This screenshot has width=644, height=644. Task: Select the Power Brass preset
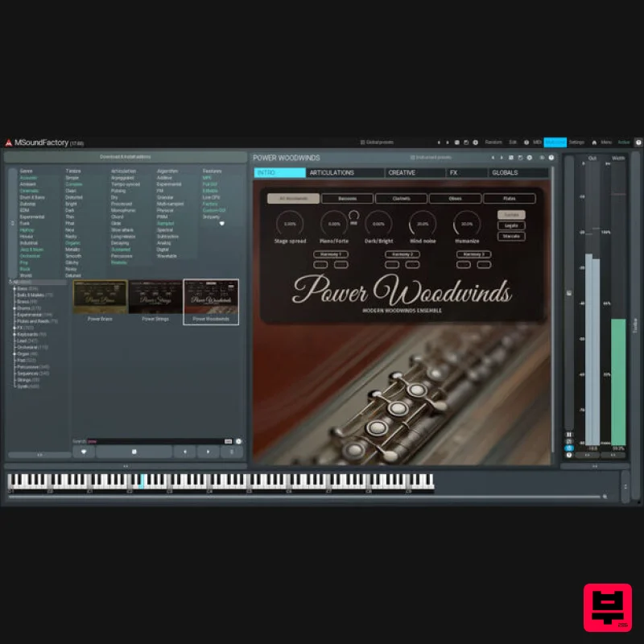pyautogui.click(x=98, y=298)
